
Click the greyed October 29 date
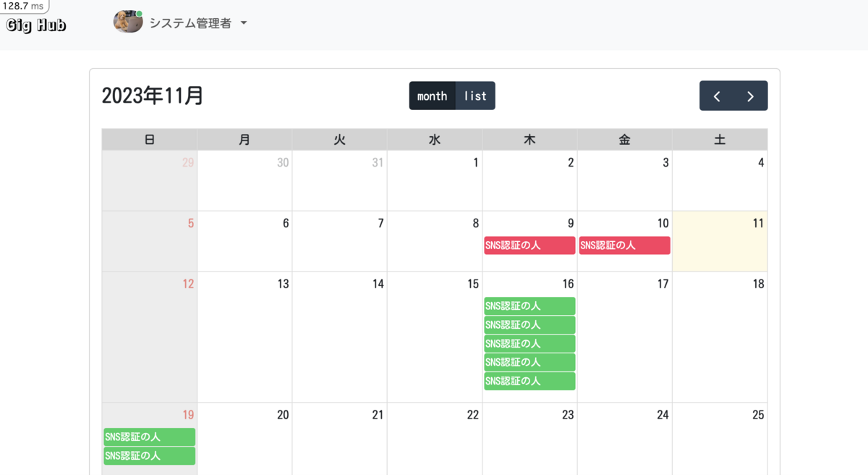click(x=188, y=163)
